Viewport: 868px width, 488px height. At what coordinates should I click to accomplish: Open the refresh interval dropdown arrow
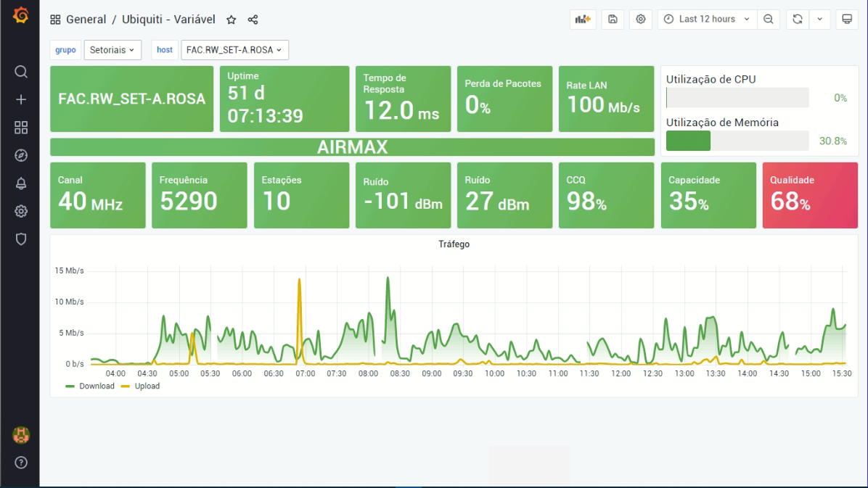click(820, 20)
